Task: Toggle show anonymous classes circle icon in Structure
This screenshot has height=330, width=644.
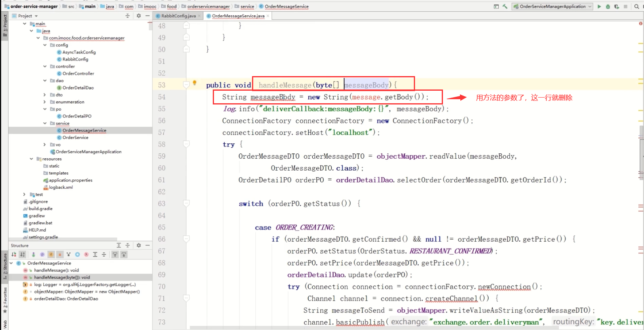Action: [77, 254]
